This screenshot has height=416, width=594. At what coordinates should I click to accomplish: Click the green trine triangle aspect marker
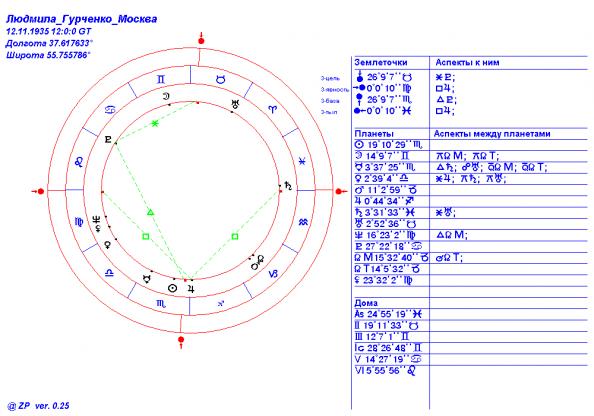pos(150,212)
